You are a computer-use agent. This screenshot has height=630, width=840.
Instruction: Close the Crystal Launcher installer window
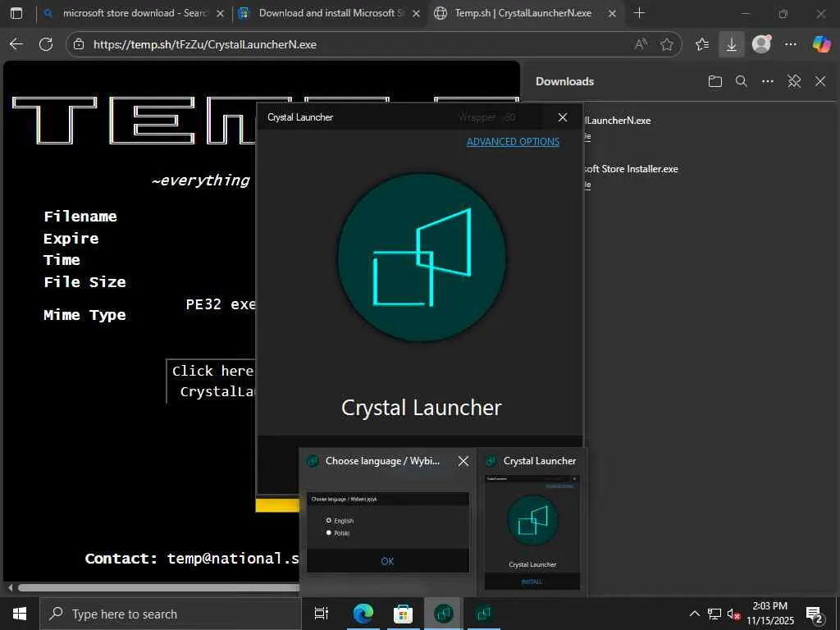563,117
